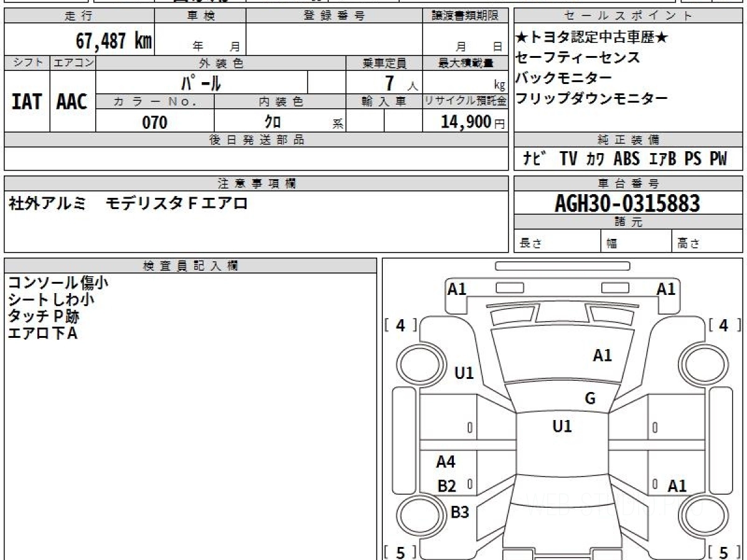Select the 内装色 header

point(281,101)
